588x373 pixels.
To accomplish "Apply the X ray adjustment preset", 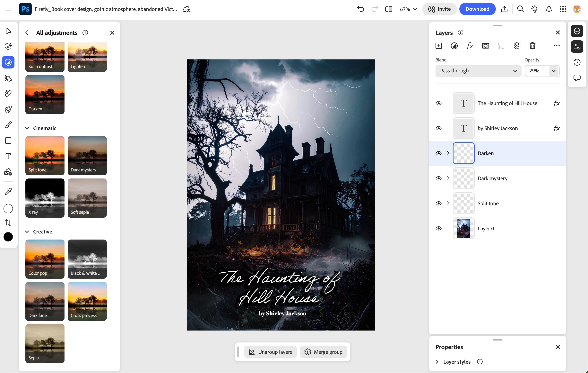I will coord(45,198).
